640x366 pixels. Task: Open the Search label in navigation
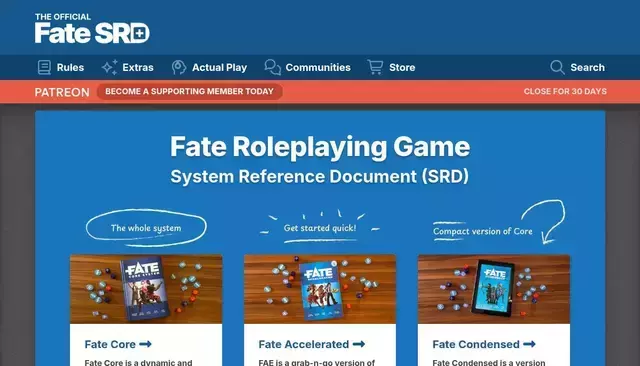587,67
